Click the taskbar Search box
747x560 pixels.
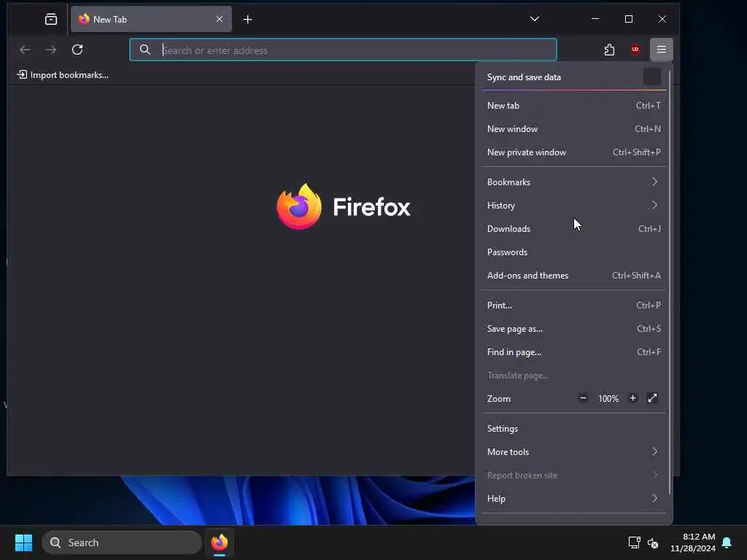pos(122,542)
